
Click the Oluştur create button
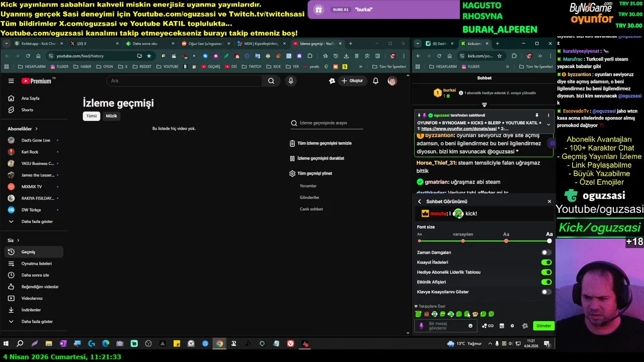(352, 80)
